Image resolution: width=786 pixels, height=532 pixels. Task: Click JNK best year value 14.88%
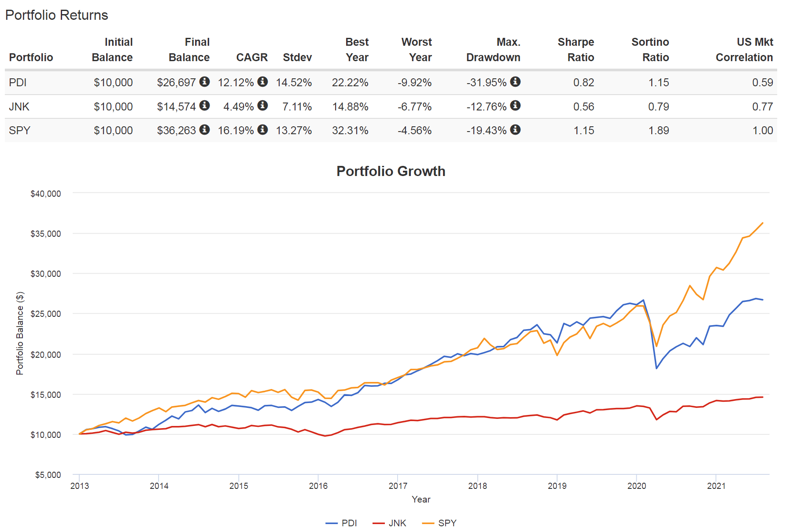pos(350,107)
